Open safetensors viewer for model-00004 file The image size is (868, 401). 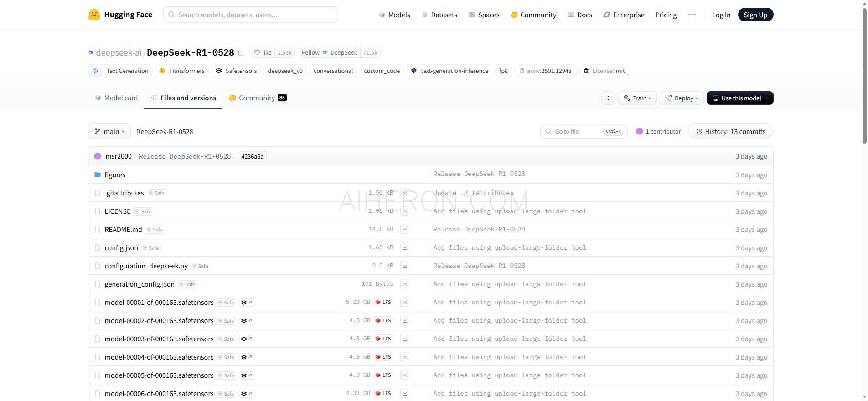coord(247,357)
